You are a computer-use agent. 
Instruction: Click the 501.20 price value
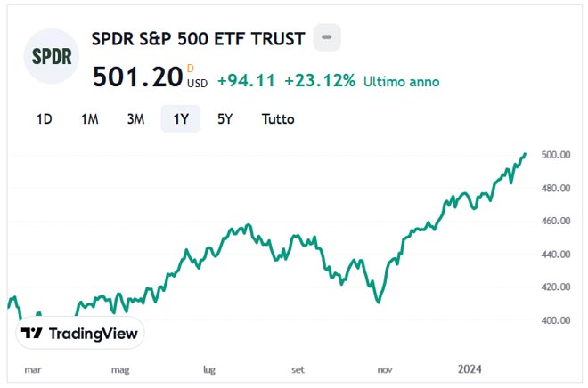tap(137, 78)
